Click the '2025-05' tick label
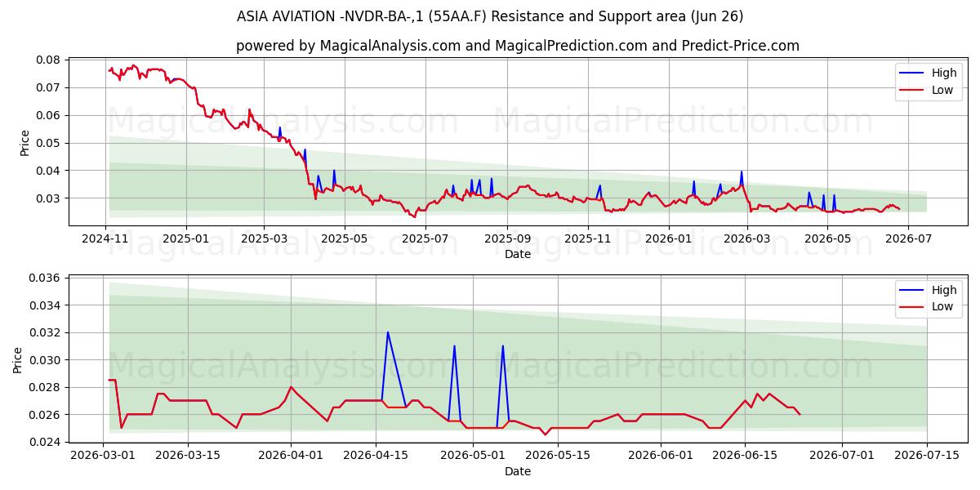This screenshot has height=490, width=980. 344,238
